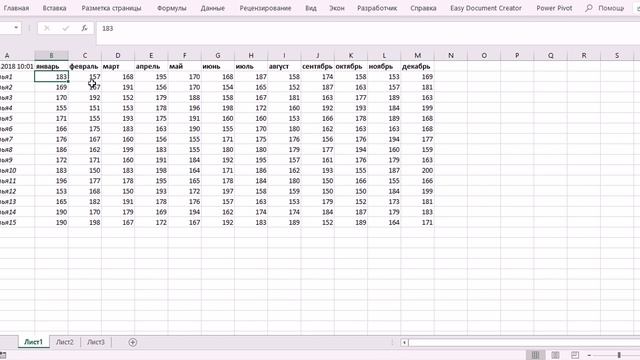Switch to Лист1 sheet tab

(33, 342)
